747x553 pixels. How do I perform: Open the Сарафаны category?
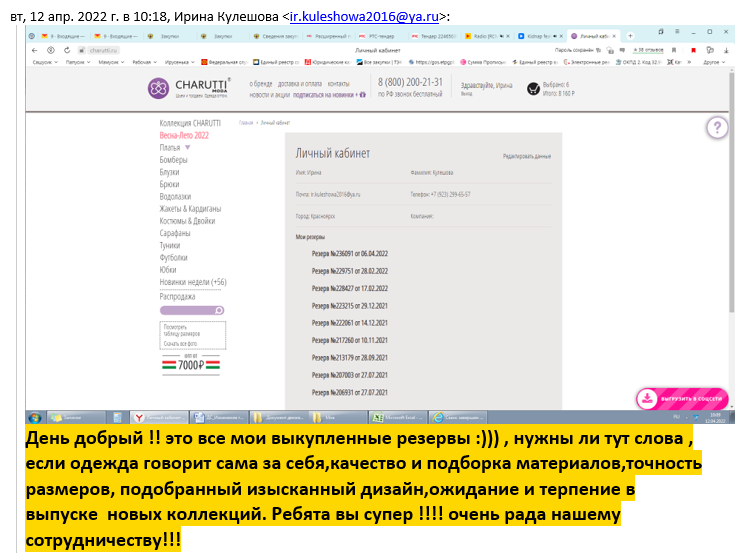[x=175, y=233]
